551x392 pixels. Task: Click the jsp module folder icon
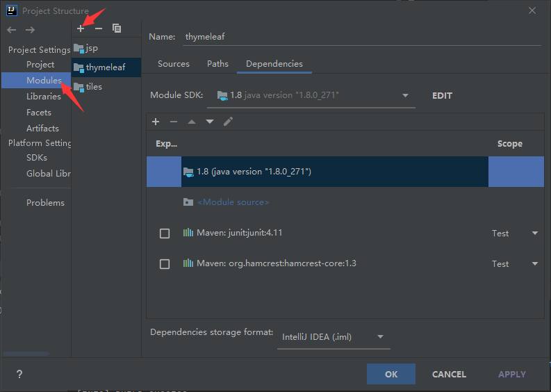(x=79, y=49)
